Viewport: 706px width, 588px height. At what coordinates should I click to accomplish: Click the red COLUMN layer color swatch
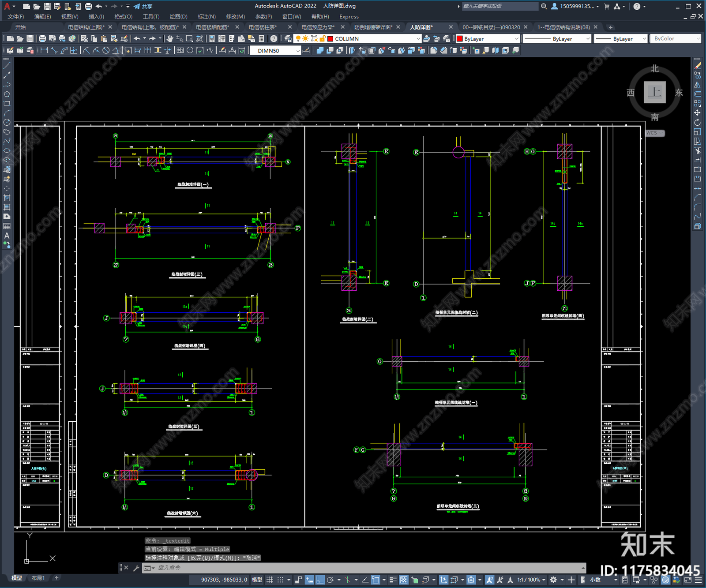pos(330,39)
